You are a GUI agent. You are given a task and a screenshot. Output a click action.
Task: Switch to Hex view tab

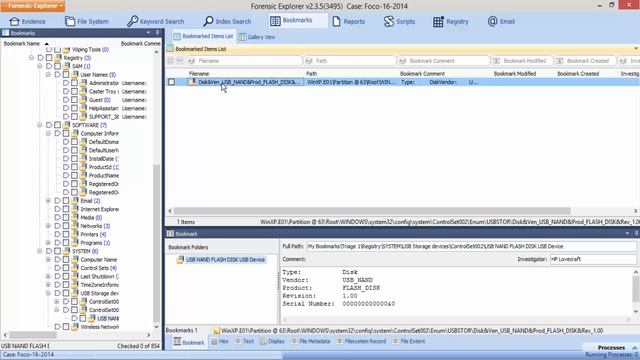220,341
